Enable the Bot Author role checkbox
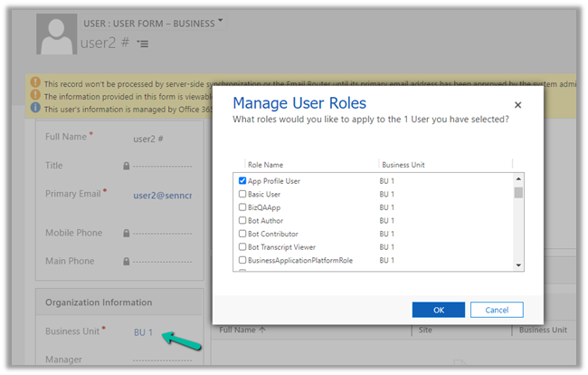This screenshot has width=588, height=375. [242, 220]
